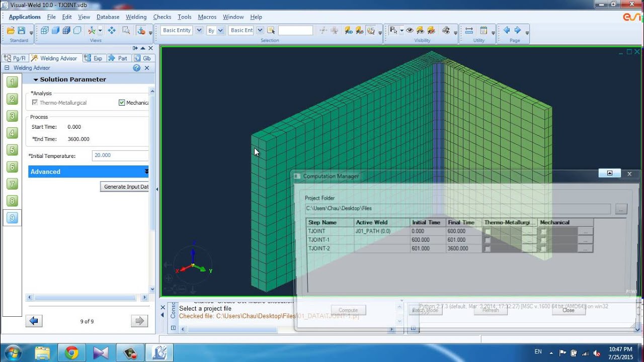Click the blue back arrow at panel bottom

click(x=34, y=321)
